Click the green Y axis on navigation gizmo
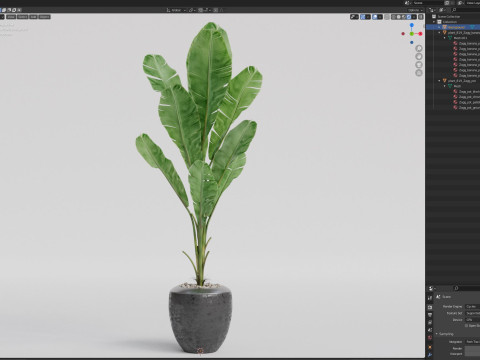Image resolution: width=480 pixels, height=360 pixels. 412,34
